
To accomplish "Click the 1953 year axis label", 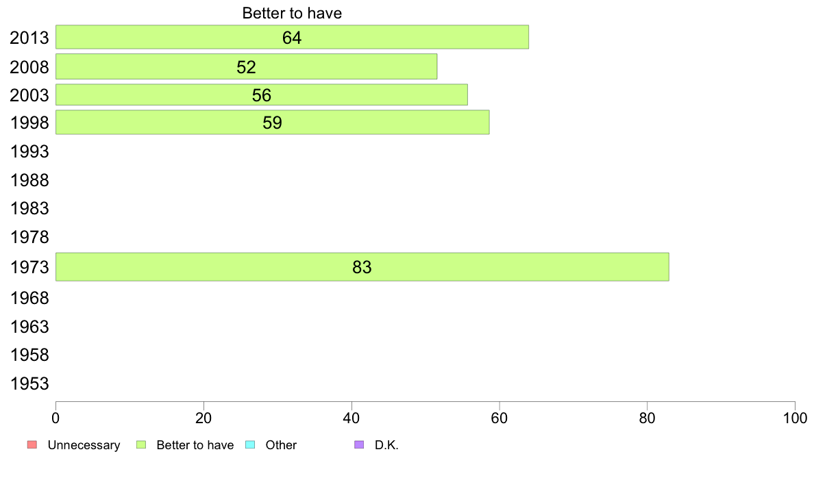I will [x=29, y=383].
